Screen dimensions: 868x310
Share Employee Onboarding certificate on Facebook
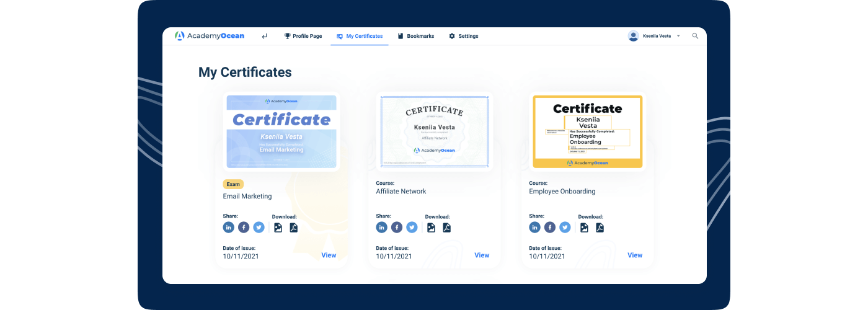tap(550, 228)
